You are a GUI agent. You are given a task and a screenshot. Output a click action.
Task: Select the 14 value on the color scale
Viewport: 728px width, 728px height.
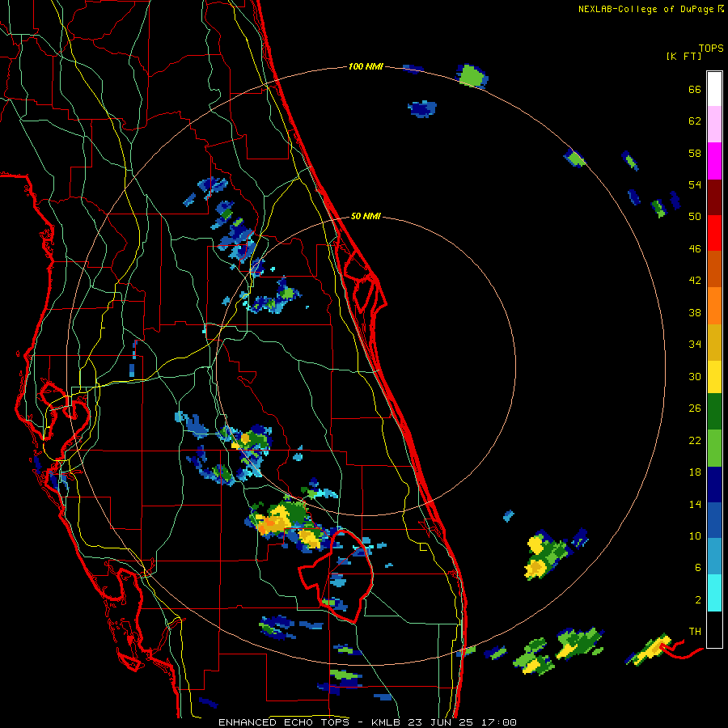click(695, 504)
